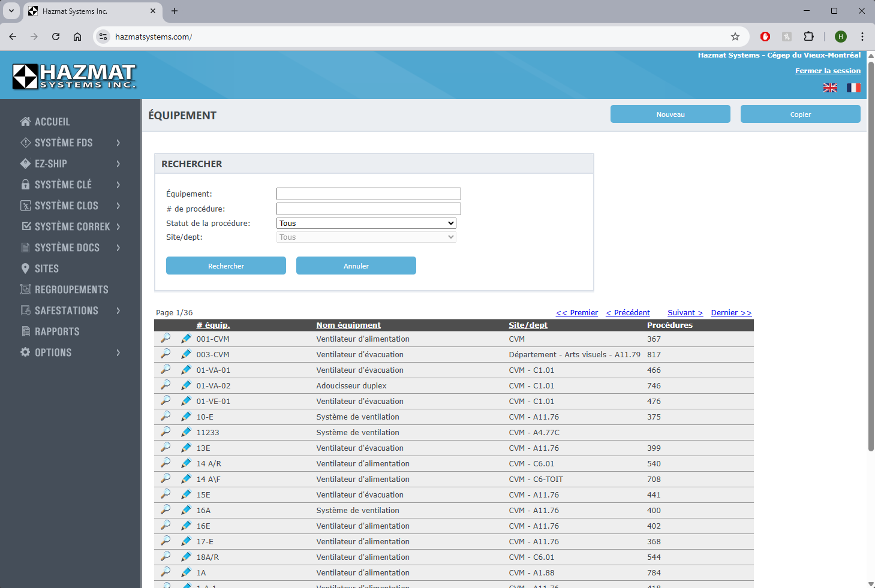This screenshot has width=875, height=588.
Task: Click the Équipement search text field
Action: (x=368, y=194)
